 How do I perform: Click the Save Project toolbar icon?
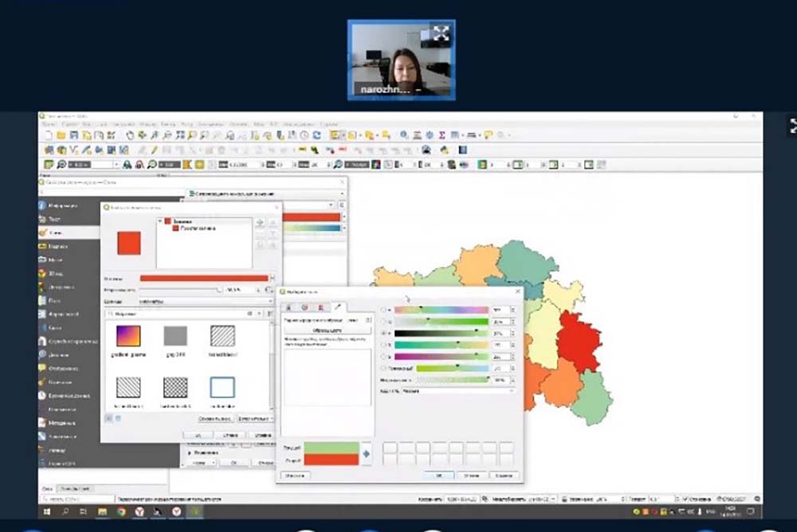click(73, 135)
